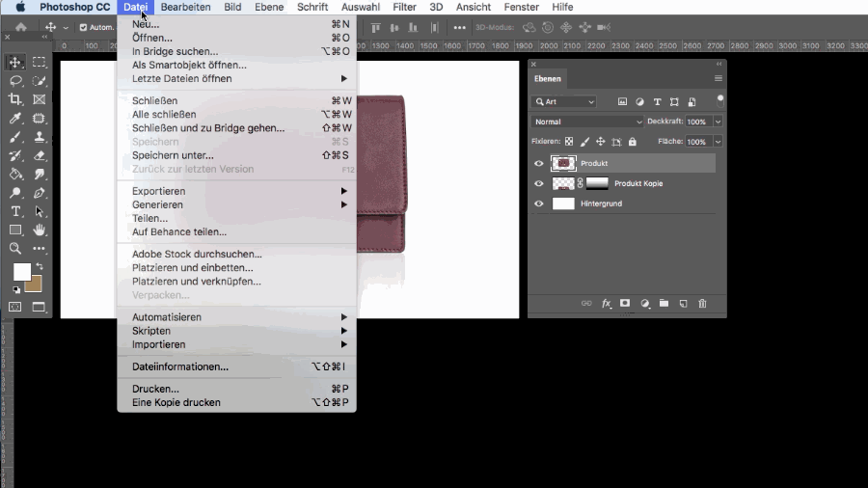The height and width of the screenshot is (488, 868).
Task: Open the Exportieren submenu
Action: click(x=157, y=191)
